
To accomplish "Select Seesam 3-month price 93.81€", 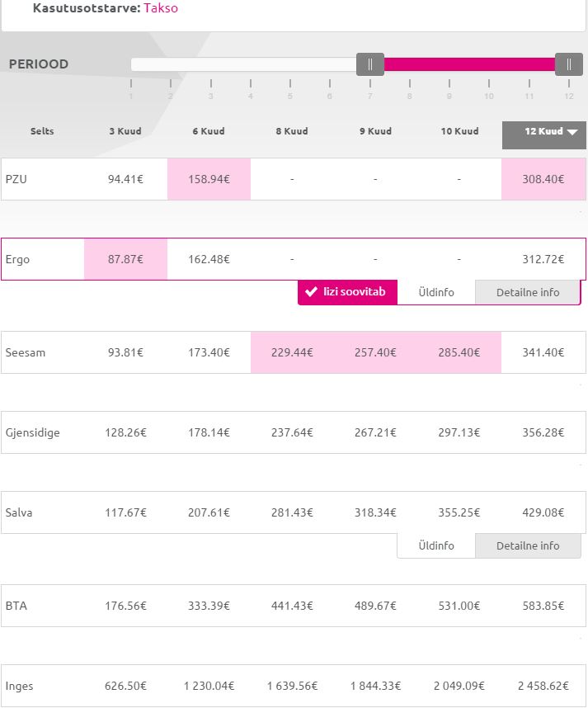I will click(125, 352).
